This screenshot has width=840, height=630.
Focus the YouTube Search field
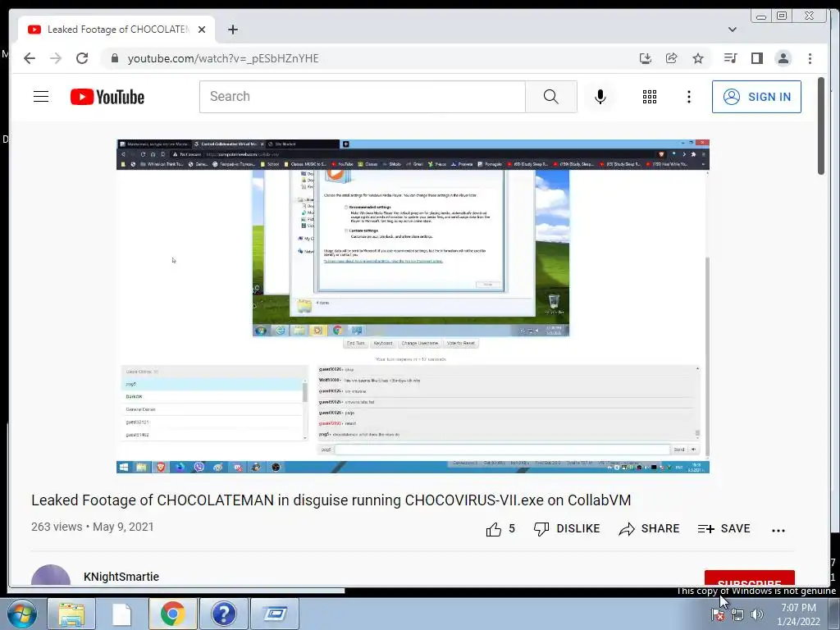(x=363, y=97)
